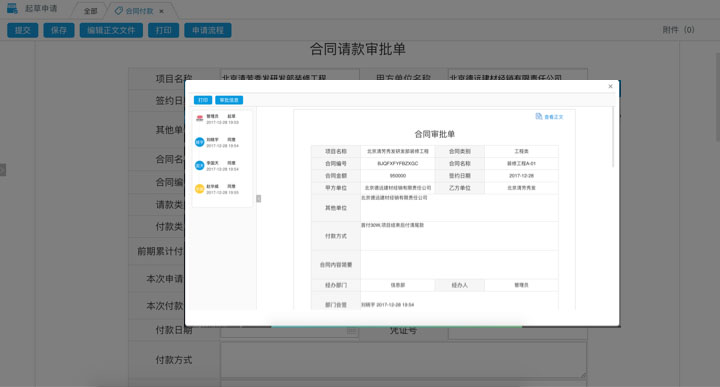Image resolution: width=720 pixels, height=387 pixels.
Task: Click the 合同审批单 heading in the dialog
Action: point(434,134)
